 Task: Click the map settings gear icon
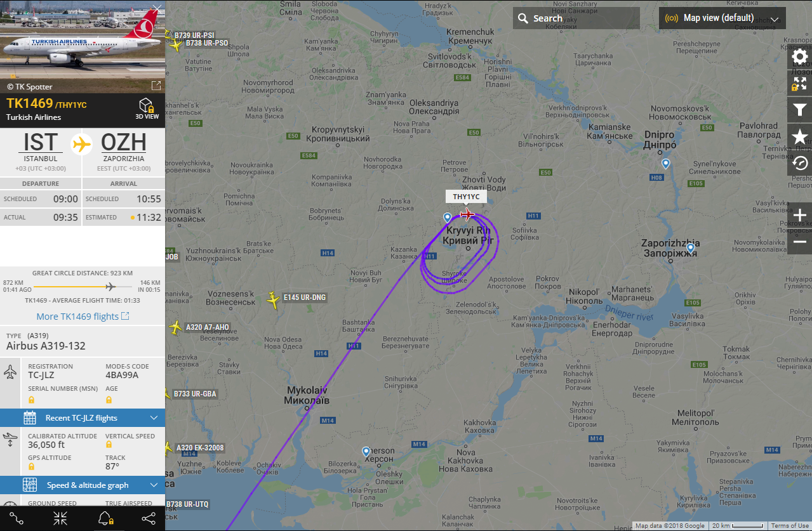[799, 57]
